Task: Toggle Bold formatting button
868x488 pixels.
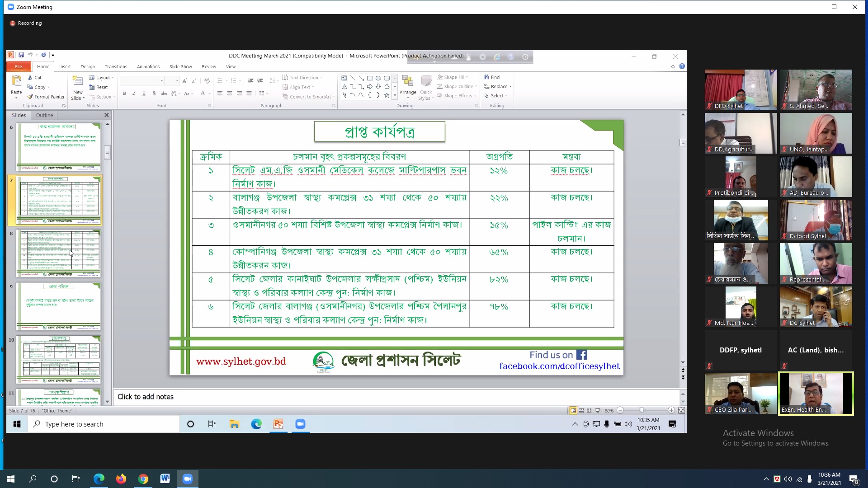Action: click(124, 94)
